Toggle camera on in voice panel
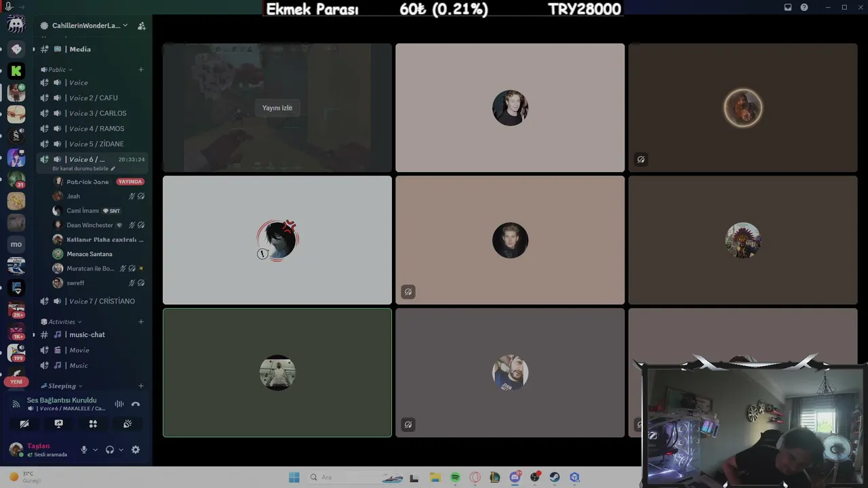 24,424
